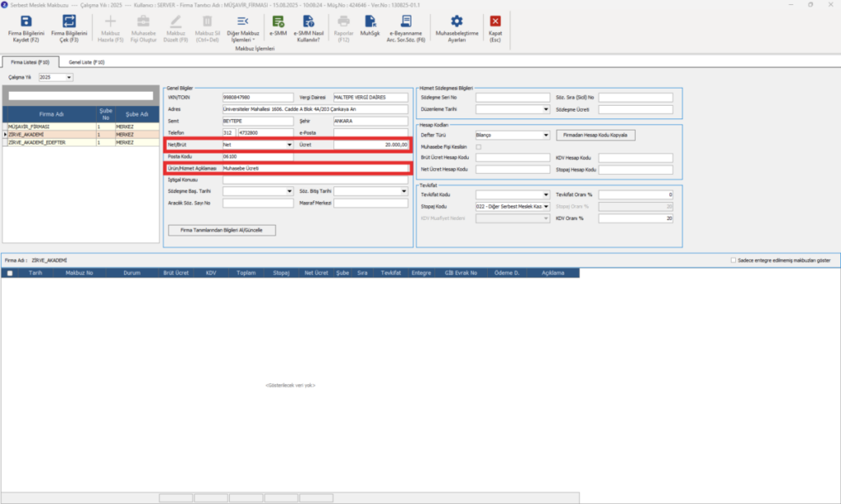Viewport: 841px width, 504px height.
Task: Click Firma Bilgilerini Çek icon
Action: click(69, 21)
